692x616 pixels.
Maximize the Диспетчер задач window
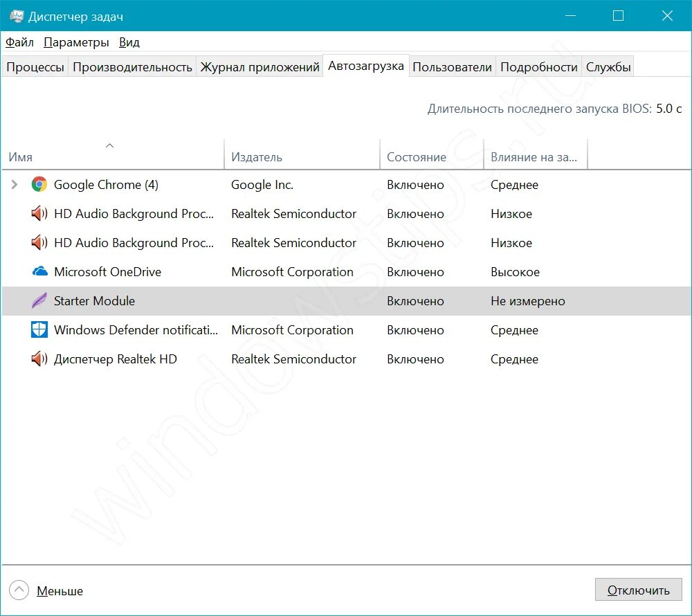pos(618,16)
